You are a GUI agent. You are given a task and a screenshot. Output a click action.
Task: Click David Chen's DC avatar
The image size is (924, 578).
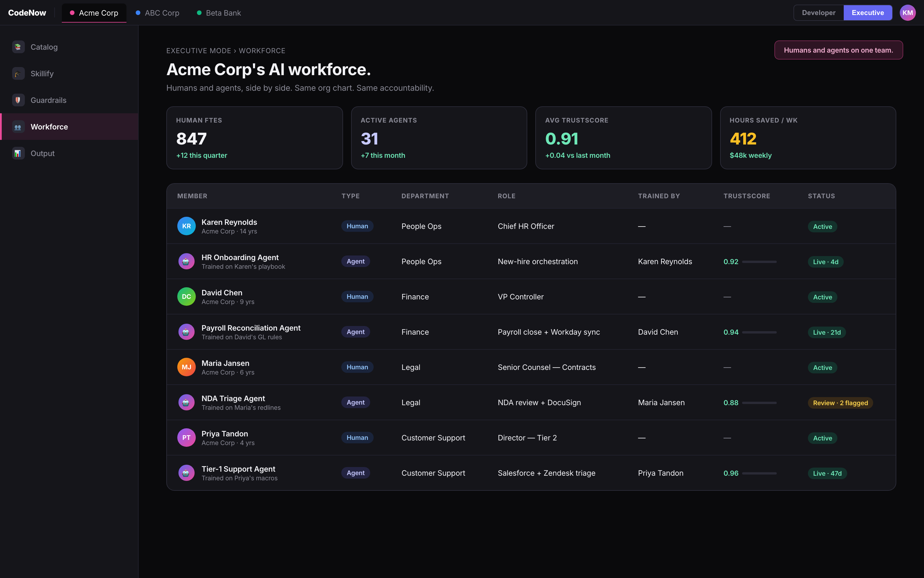[x=186, y=297]
